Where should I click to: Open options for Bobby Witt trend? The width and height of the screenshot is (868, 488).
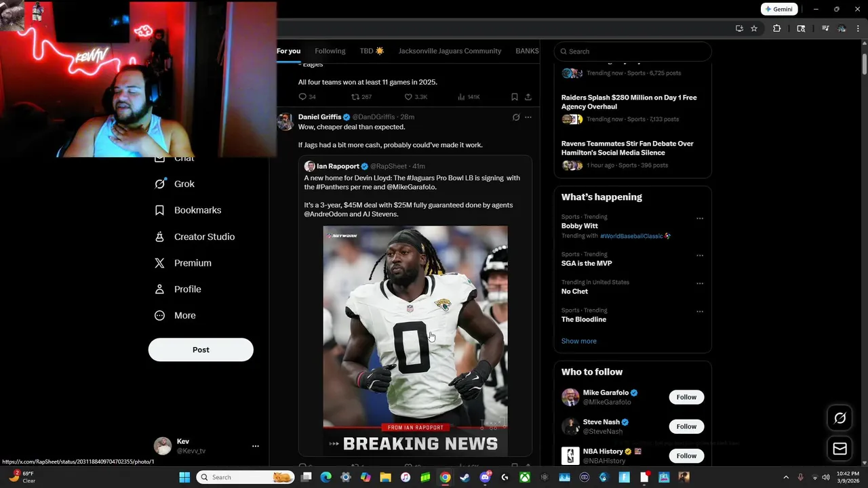pyautogui.click(x=700, y=218)
